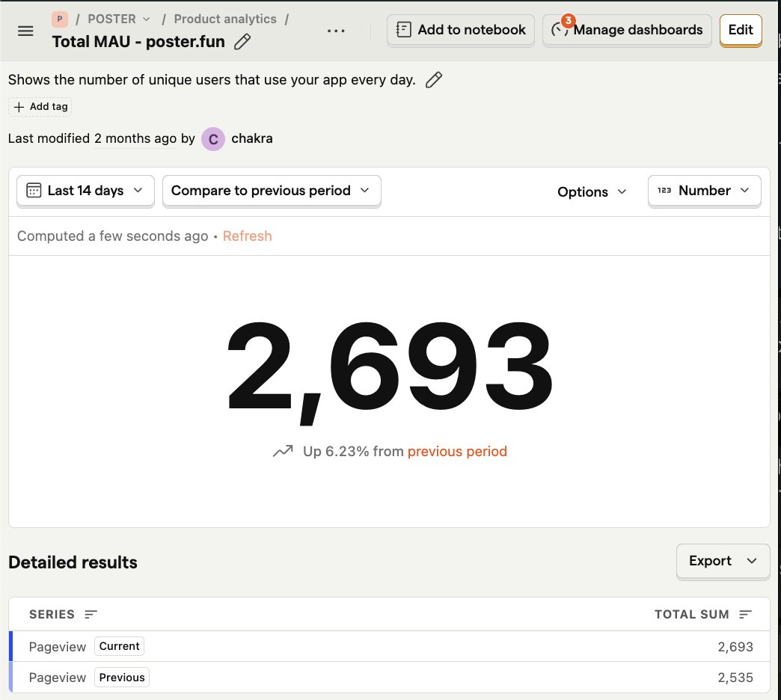This screenshot has width=781, height=700.
Task: Click the Current tag on Pageview row
Action: (x=120, y=646)
